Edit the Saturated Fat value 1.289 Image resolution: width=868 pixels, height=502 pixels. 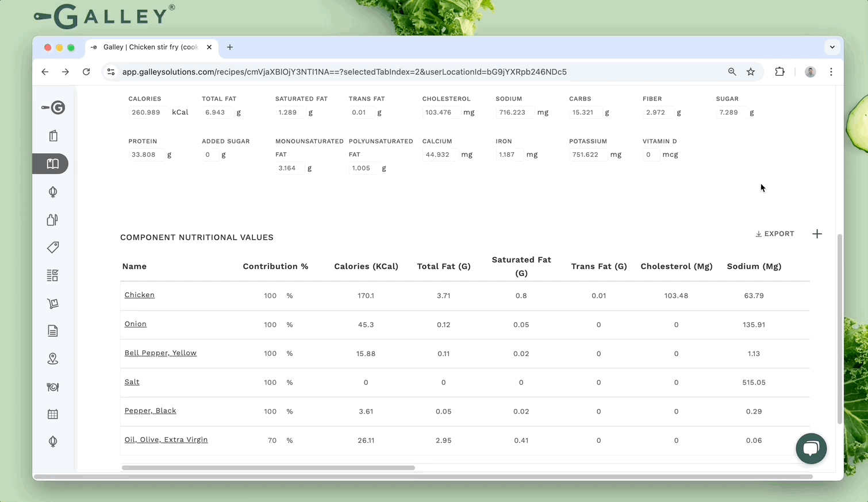(x=290, y=113)
